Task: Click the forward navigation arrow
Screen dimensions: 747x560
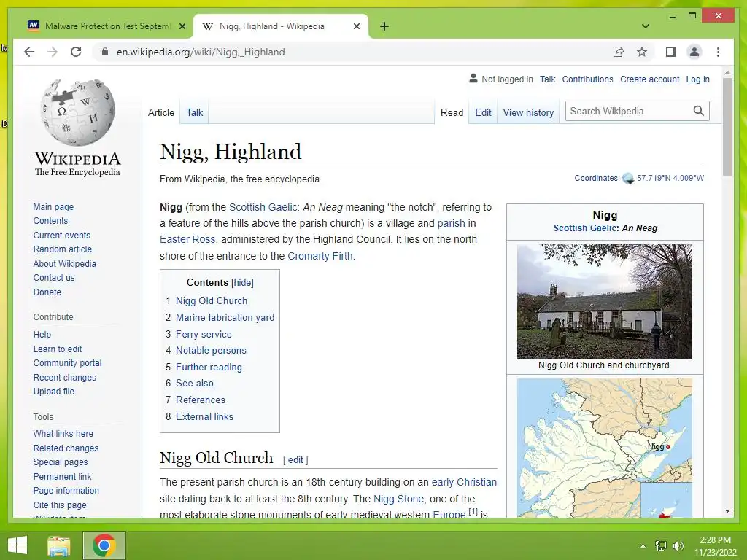Action: click(x=53, y=52)
